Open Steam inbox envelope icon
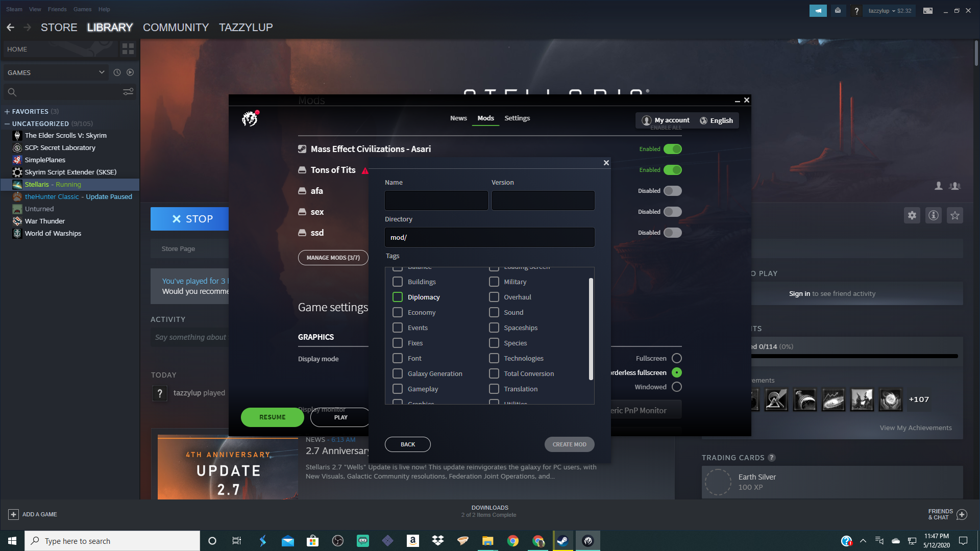The image size is (980, 551). tap(838, 11)
